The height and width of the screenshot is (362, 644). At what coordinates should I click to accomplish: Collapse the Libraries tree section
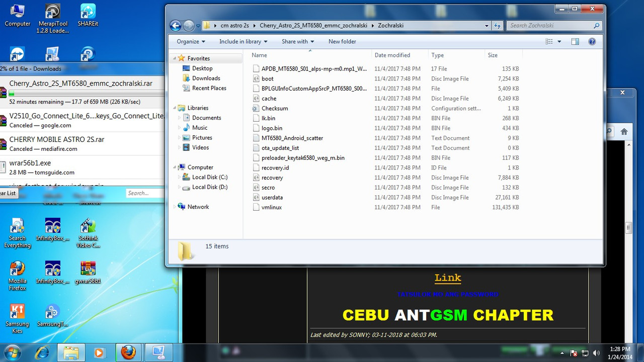(x=176, y=108)
